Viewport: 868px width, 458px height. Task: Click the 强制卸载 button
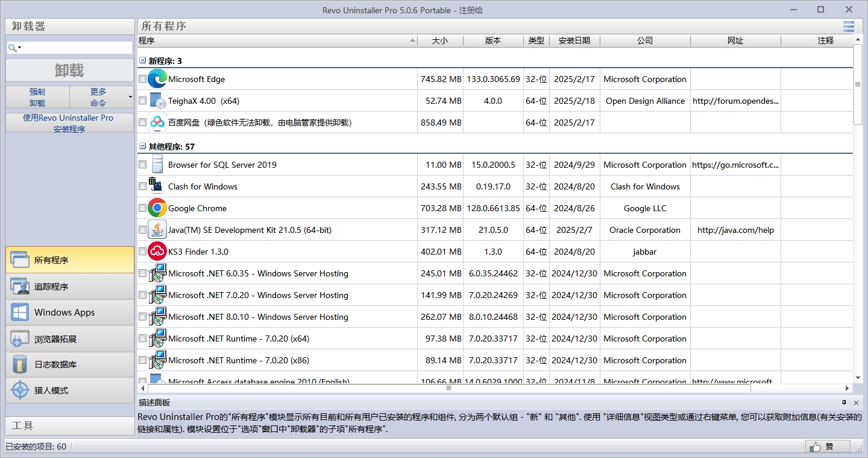[x=37, y=97]
